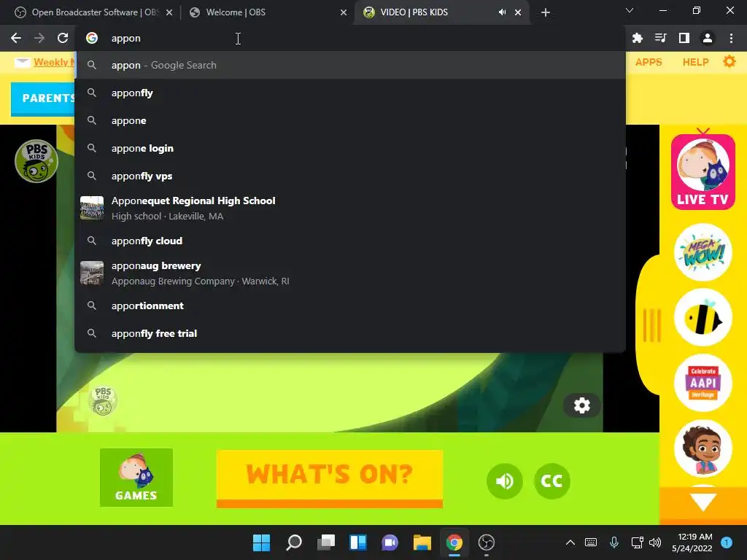
Task: Open the network tray icon
Action: pos(637,542)
